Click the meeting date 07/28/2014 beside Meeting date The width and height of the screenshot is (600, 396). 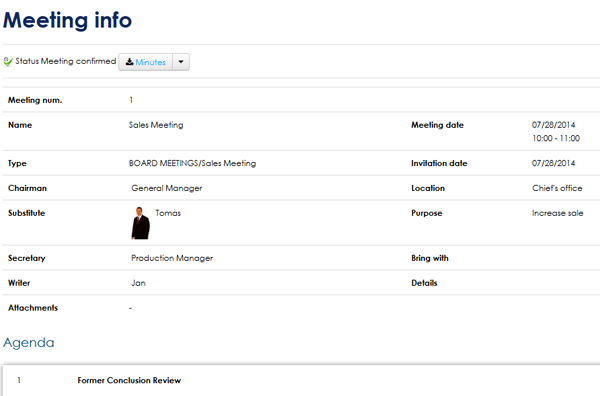(553, 125)
